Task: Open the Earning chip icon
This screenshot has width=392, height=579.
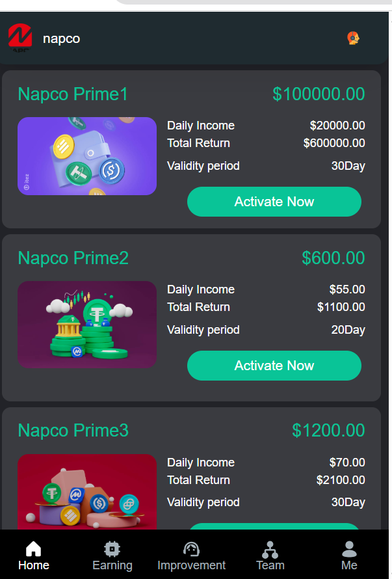Action: (112, 548)
